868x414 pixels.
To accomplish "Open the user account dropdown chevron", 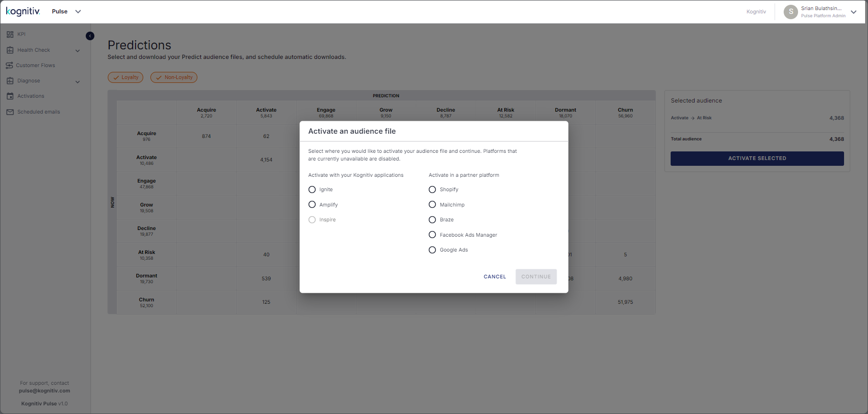I will [854, 12].
